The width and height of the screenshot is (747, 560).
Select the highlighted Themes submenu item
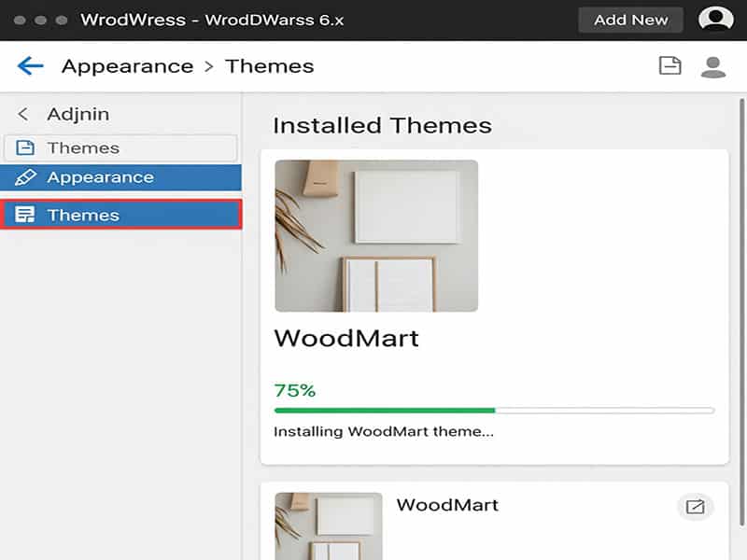click(x=121, y=215)
